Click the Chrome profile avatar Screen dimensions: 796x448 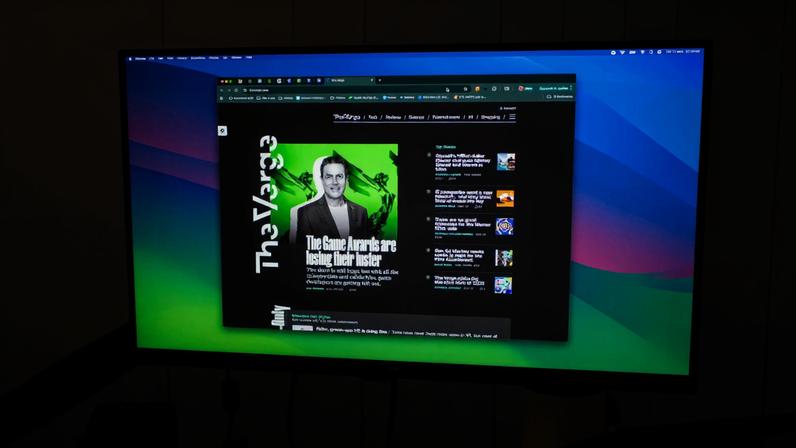click(521, 88)
